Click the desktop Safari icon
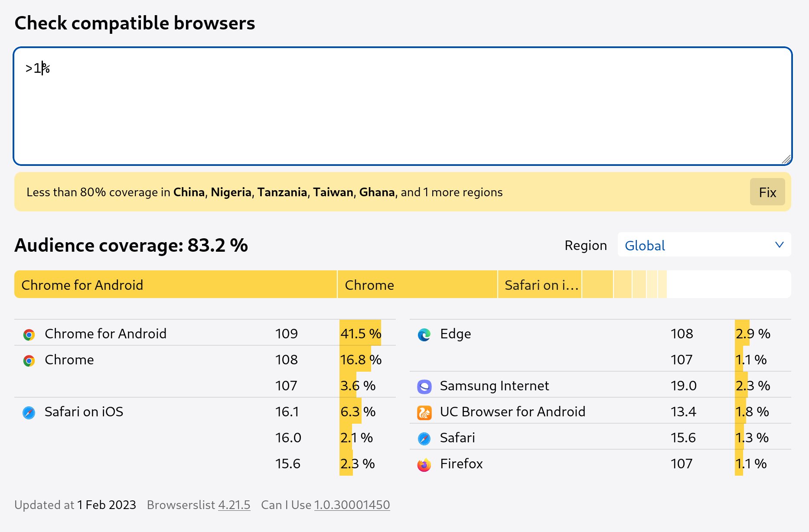 point(424,438)
